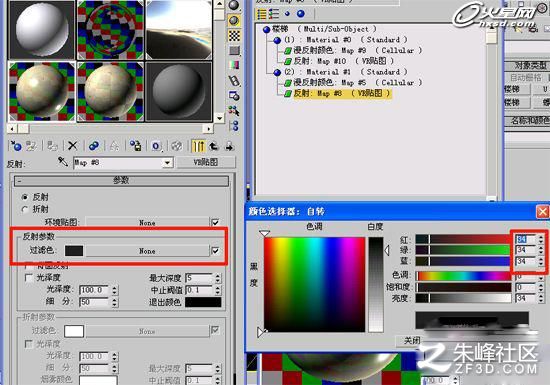Switch navigator to list view icon
Image resolution: width=550 pixels, height=385 pixels.
pyautogui.click(x=261, y=14)
